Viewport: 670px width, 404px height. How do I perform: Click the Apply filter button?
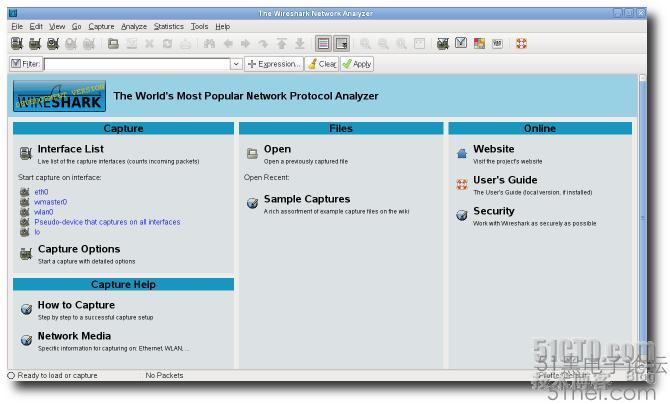tap(357, 64)
